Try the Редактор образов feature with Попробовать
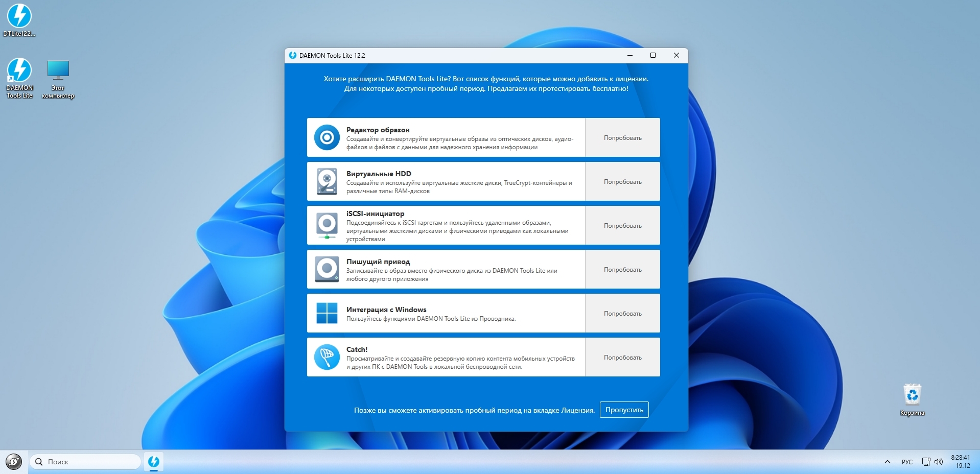 (x=622, y=138)
